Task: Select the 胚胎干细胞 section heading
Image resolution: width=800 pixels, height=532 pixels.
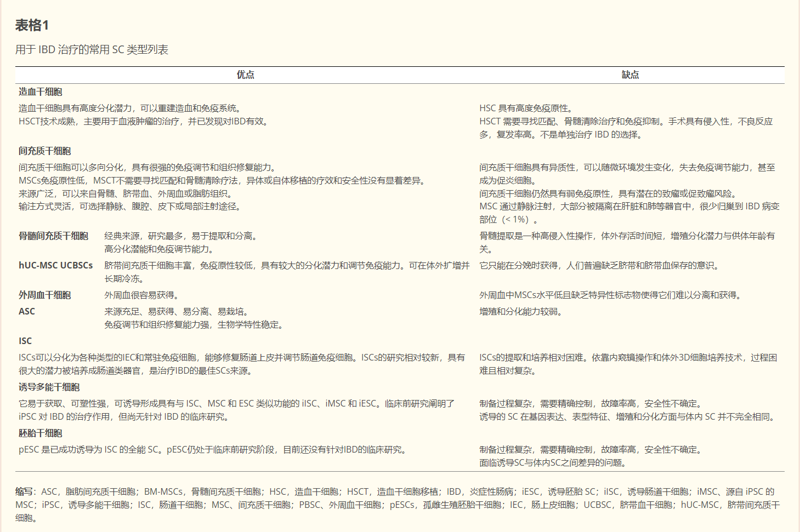Action: pyautogui.click(x=41, y=433)
